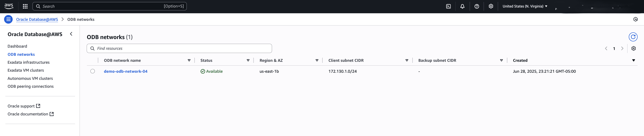
Task: Refresh the ODB networks list
Action: [x=633, y=37]
